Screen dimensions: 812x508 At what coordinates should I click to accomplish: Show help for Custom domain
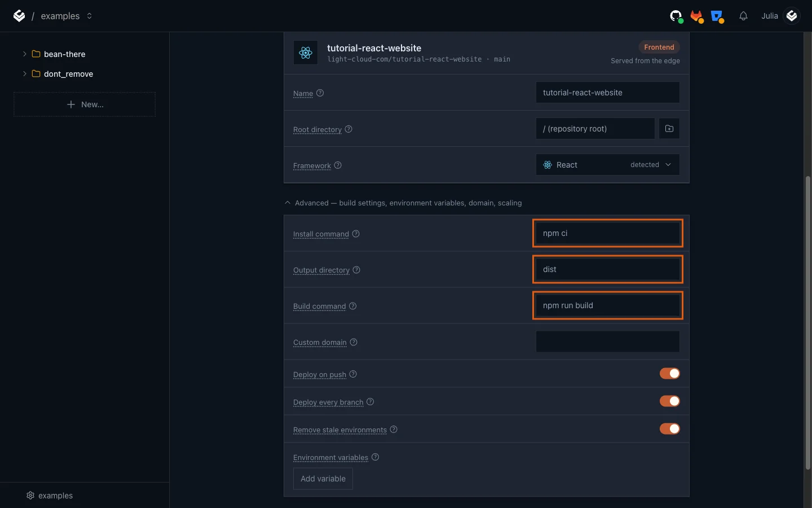(354, 342)
